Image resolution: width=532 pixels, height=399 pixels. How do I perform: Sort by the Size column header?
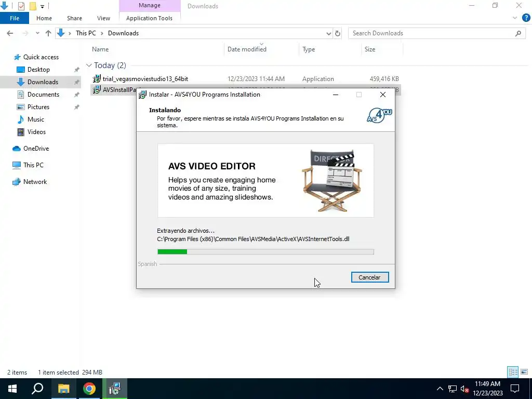click(x=370, y=49)
